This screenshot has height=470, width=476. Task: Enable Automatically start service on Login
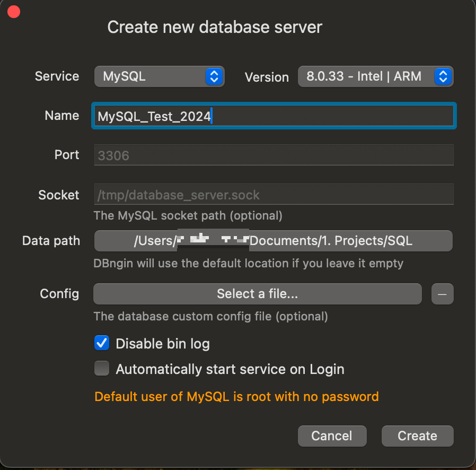[102, 368]
